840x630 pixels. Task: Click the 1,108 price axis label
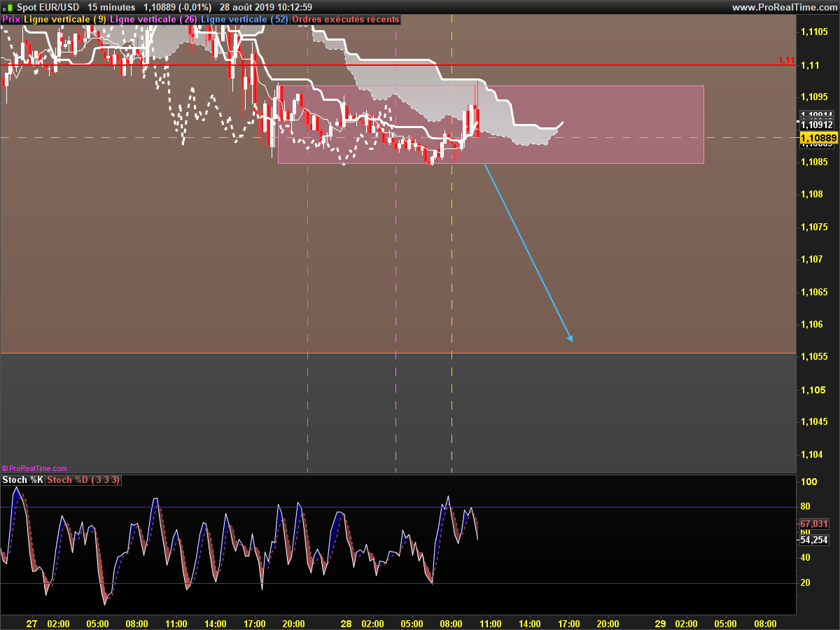tap(813, 194)
